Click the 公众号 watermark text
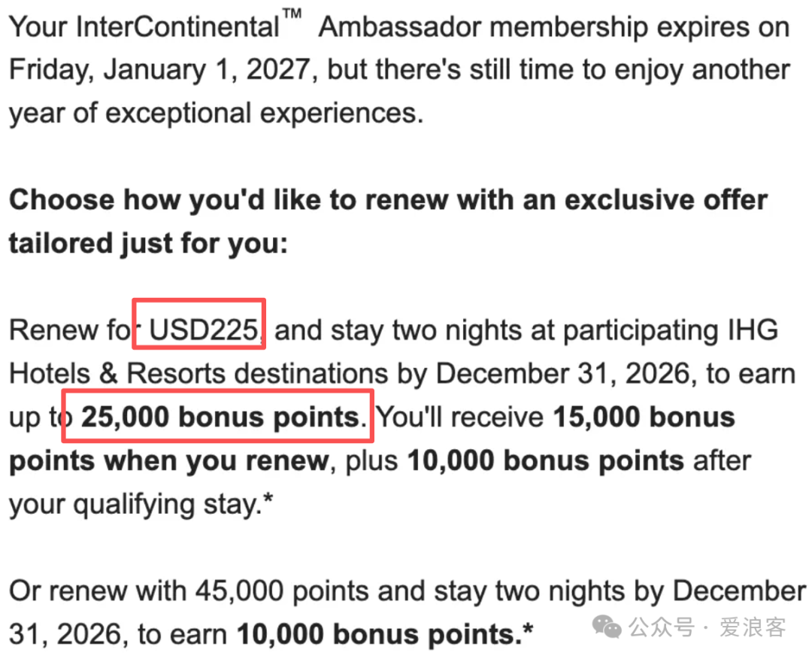812x659 pixels. [x=662, y=627]
